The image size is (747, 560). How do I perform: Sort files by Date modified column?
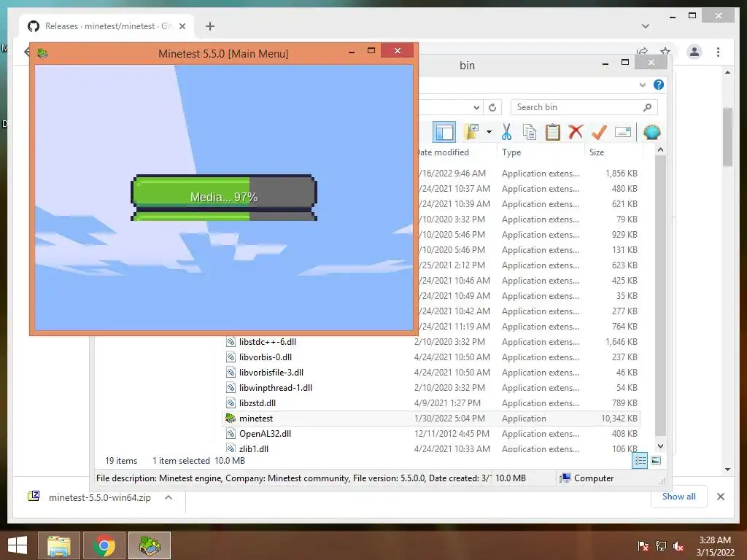click(x=443, y=152)
